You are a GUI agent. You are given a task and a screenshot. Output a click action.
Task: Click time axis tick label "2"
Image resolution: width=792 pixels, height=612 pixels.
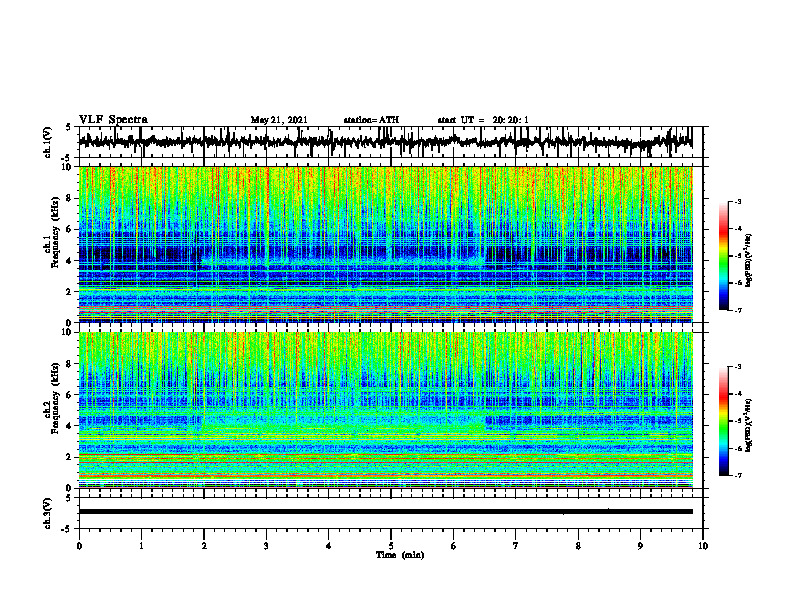204,546
